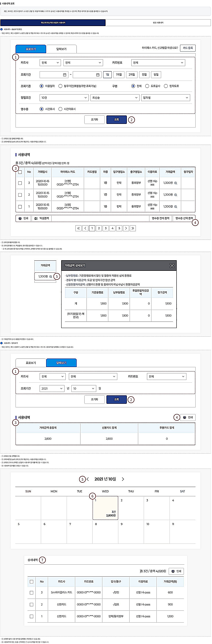Go to previous page of results

(85, 228)
